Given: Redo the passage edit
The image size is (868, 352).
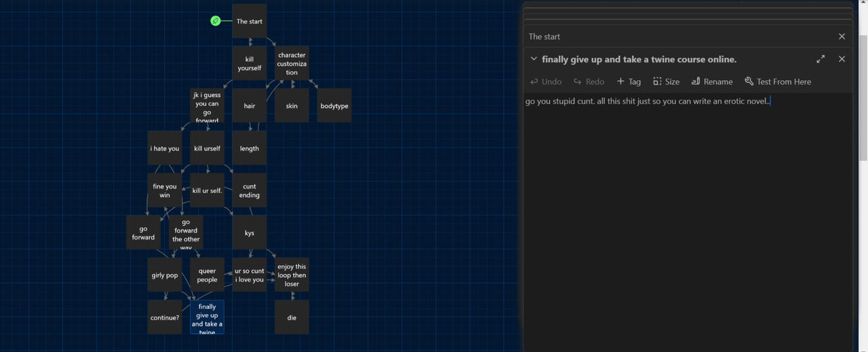Looking at the screenshot, I should (589, 81).
